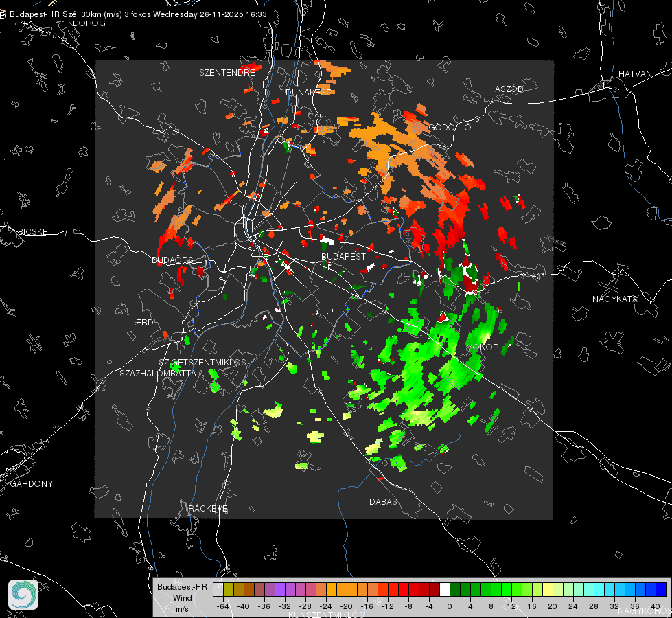Click the BICSKE town label
Image resolution: width=672 pixels, height=618 pixels.
click(32, 232)
